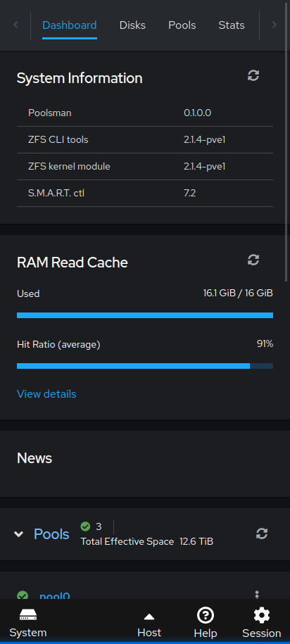The width and height of the screenshot is (290, 644).
Task: Switch to the Pools tab
Action: click(x=182, y=25)
